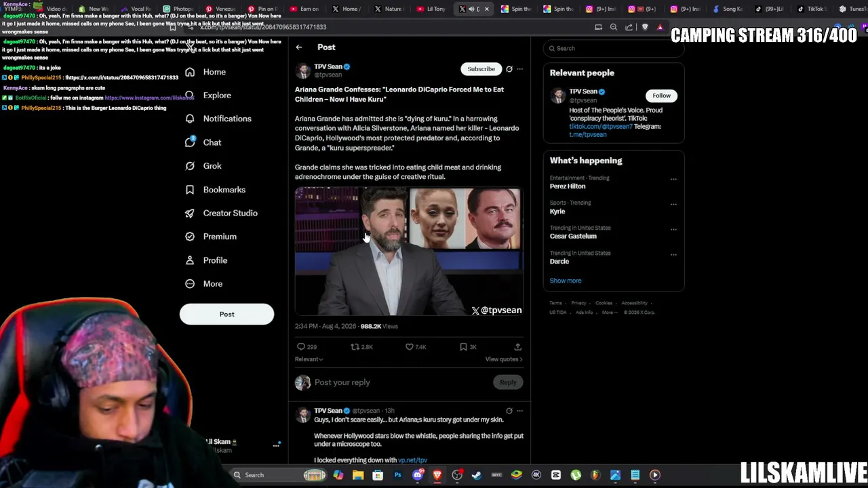Image resolution: width=868 pixels, height=488 pixels.
Task: Open Steam from the taskbar
Action: pos(477,475)
